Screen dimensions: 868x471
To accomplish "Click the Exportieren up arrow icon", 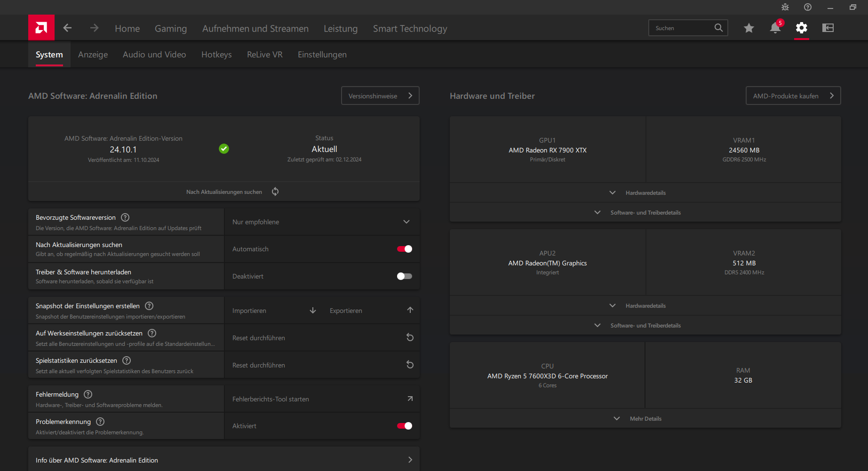I will tap(410, 310).
